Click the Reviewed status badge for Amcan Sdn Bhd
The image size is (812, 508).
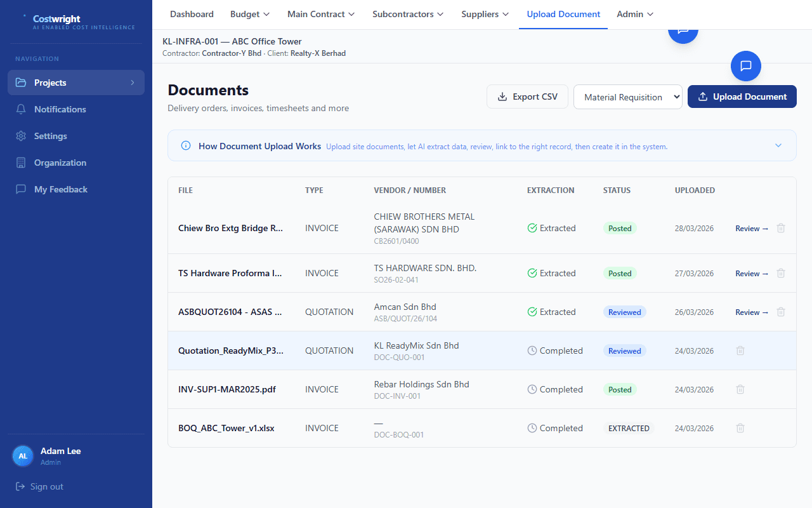pos(625,312)
